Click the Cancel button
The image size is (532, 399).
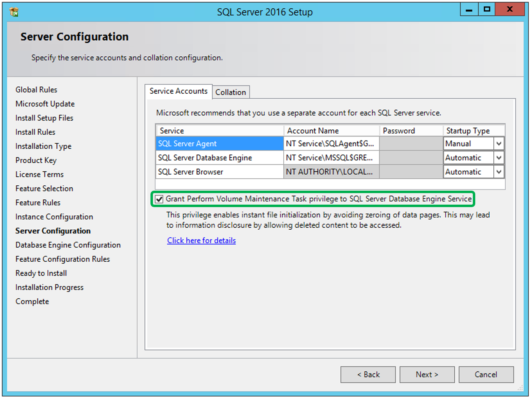coord(486,374)
